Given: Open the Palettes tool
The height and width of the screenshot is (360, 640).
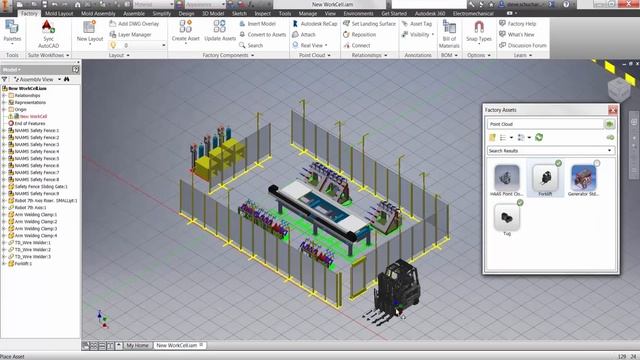Looking at the screenshot, I should (x=12, y=32).
